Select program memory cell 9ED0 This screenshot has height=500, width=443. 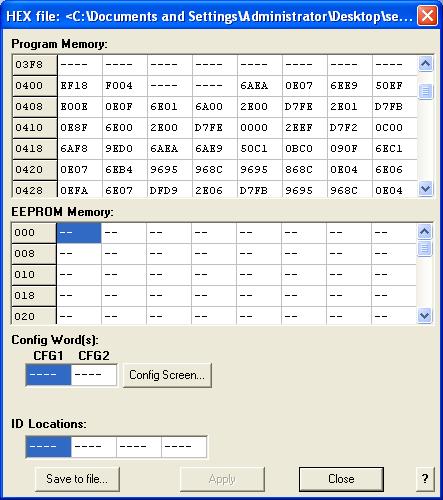tap(125, 149)
